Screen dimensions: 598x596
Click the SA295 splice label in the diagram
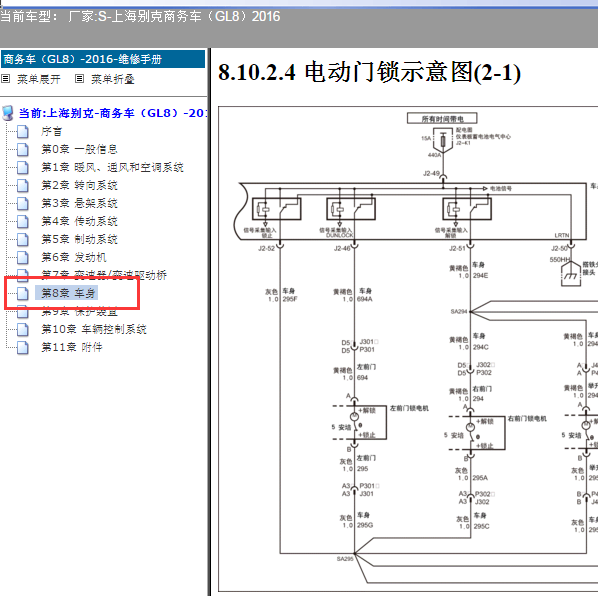coord(345,559)
